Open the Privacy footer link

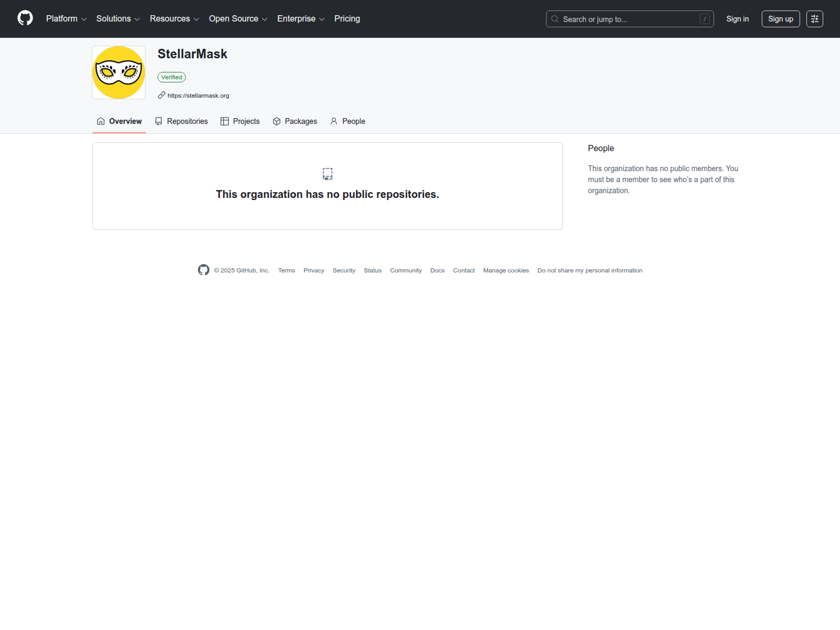[314, 270]
